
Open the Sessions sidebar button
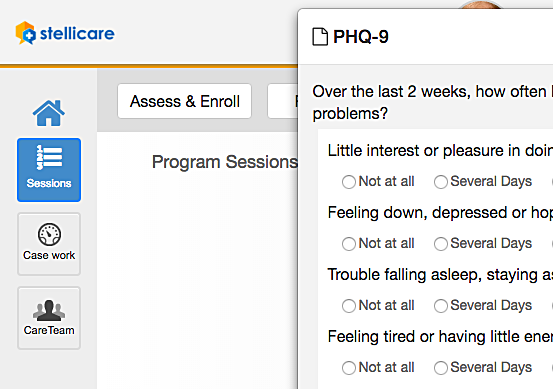49,170
